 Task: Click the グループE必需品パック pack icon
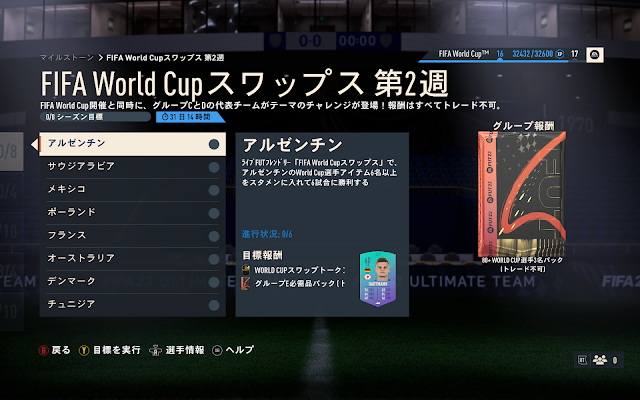[246, 283]
